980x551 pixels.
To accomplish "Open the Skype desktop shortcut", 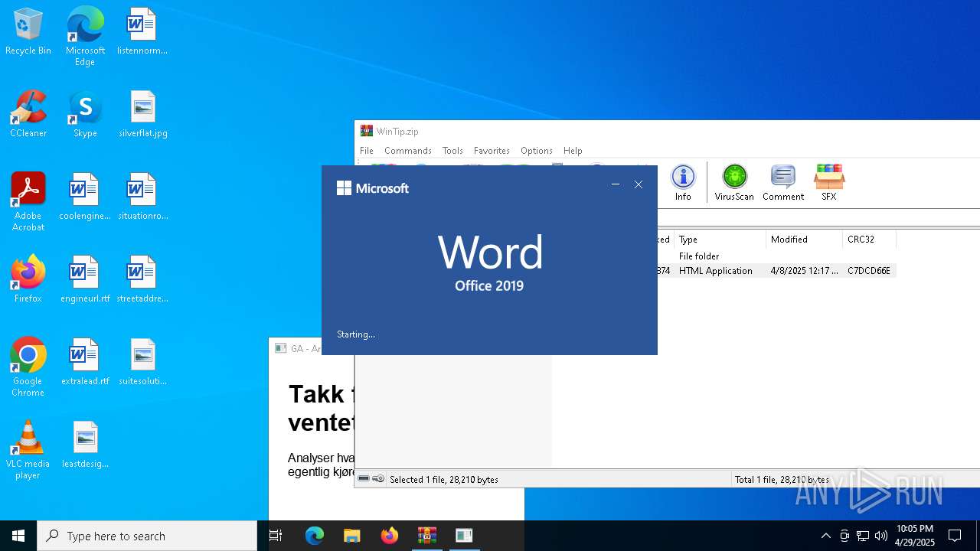I will click(x=85, y=115).
